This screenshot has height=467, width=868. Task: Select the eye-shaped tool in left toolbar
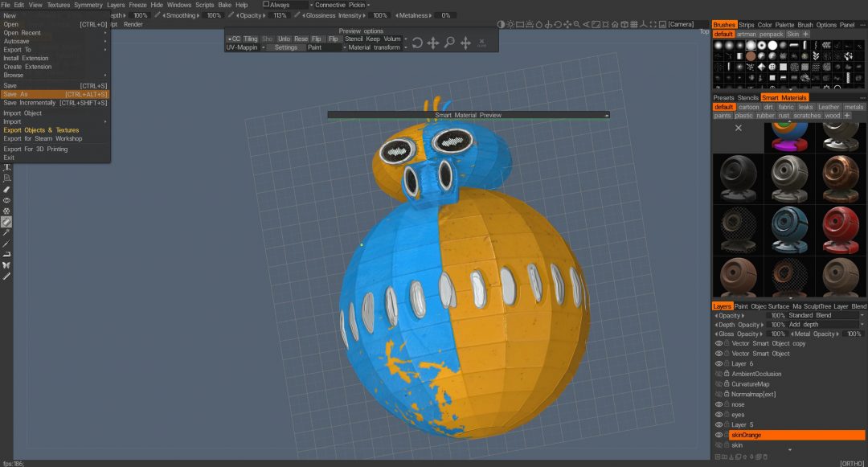(6, 200)
